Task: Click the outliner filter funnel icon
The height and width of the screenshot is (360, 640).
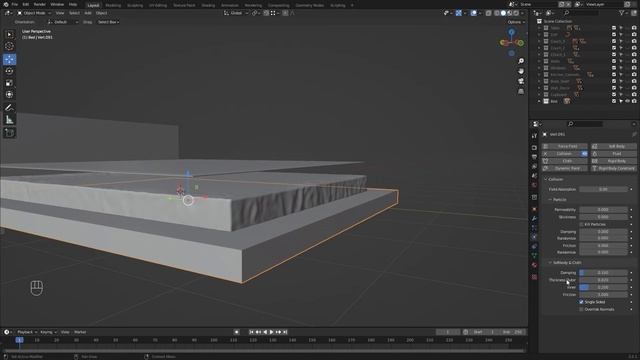Action: 622,13
